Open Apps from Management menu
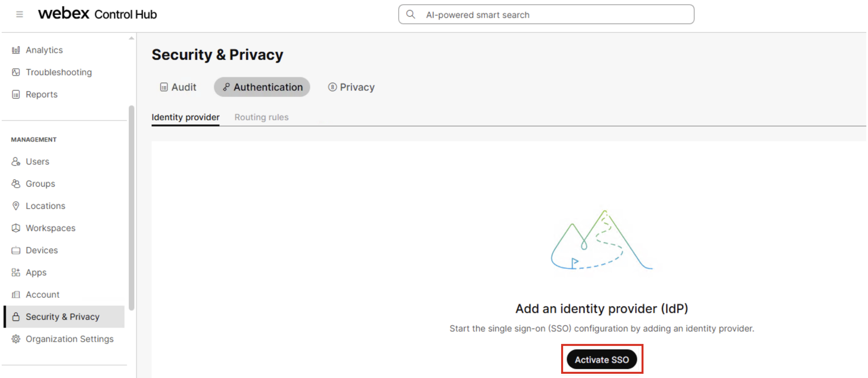 click(36, 273)
